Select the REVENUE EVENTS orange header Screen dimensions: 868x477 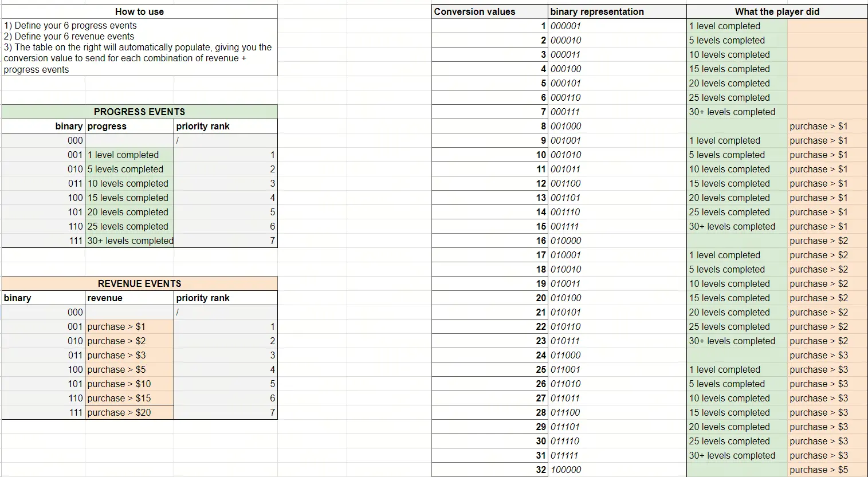click(139, 283)
